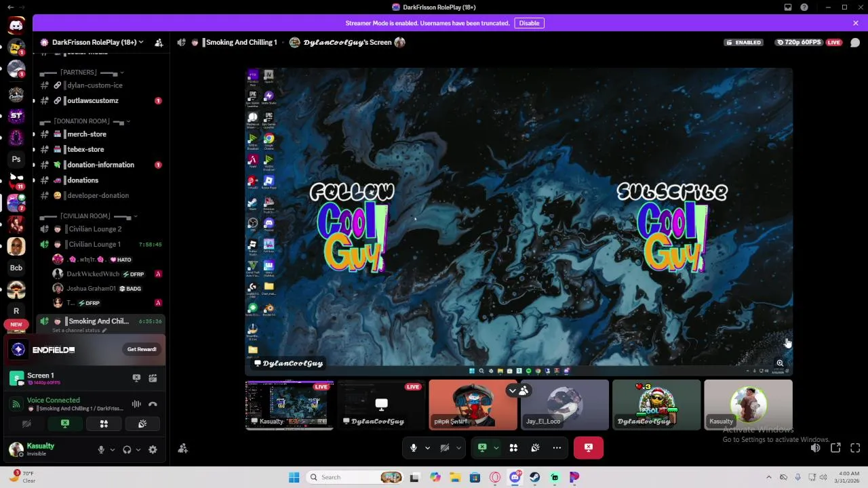Open File Explorer from the taskbar
The height and width of the screenshot is (488, 868).
[x=455, y=477]
